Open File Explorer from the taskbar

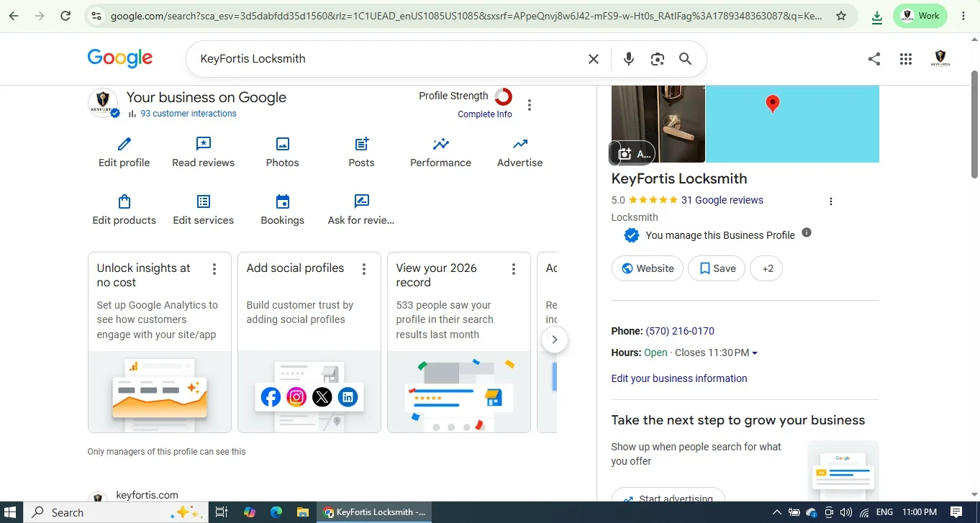pos(304,512)
